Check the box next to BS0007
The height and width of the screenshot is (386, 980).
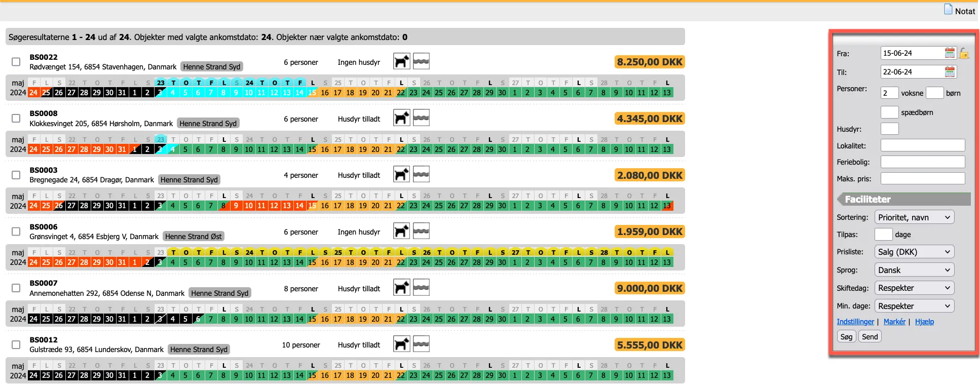pos(16,288)
